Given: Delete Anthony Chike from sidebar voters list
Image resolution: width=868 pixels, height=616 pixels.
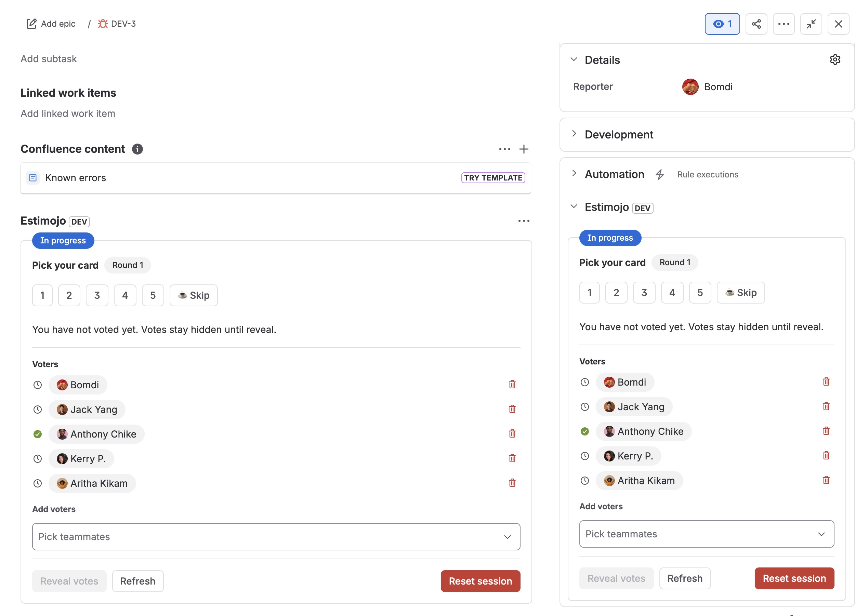Looking at the screenshot, I should click(x=826, y=431).
